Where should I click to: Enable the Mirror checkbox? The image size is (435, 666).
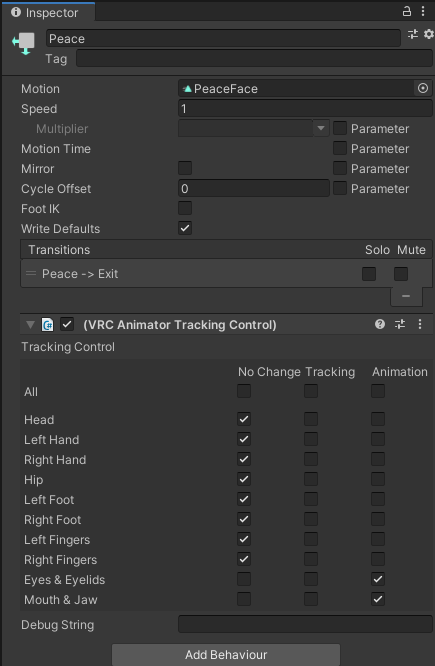pos(185,168)
